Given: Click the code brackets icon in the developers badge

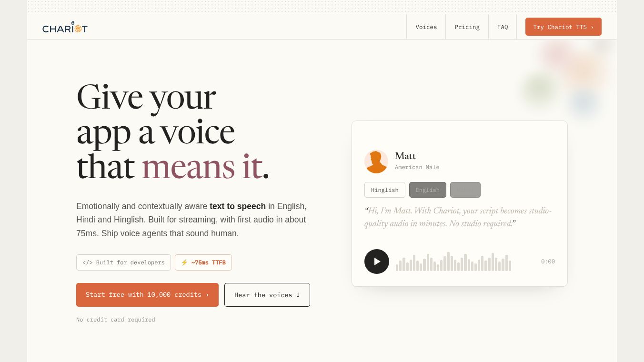Looking at the screenshot, I should (x=88, y=262).
